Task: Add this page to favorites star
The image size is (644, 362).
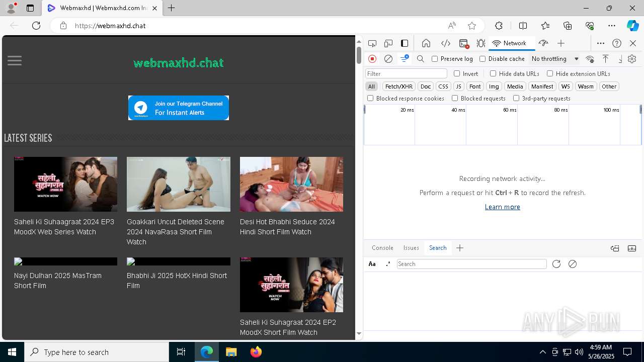Action: point(472,26)
